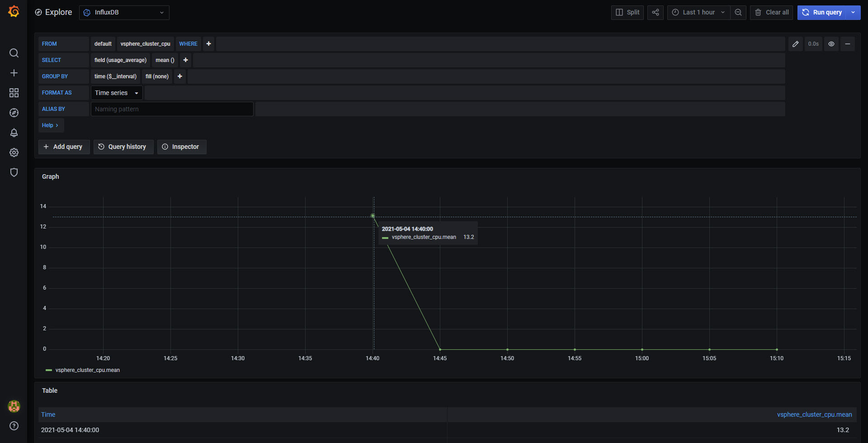Image resolution: width=868 pixels, height=443 pixels.
Task: Click the Add query button
Action: tap(64, 147)
